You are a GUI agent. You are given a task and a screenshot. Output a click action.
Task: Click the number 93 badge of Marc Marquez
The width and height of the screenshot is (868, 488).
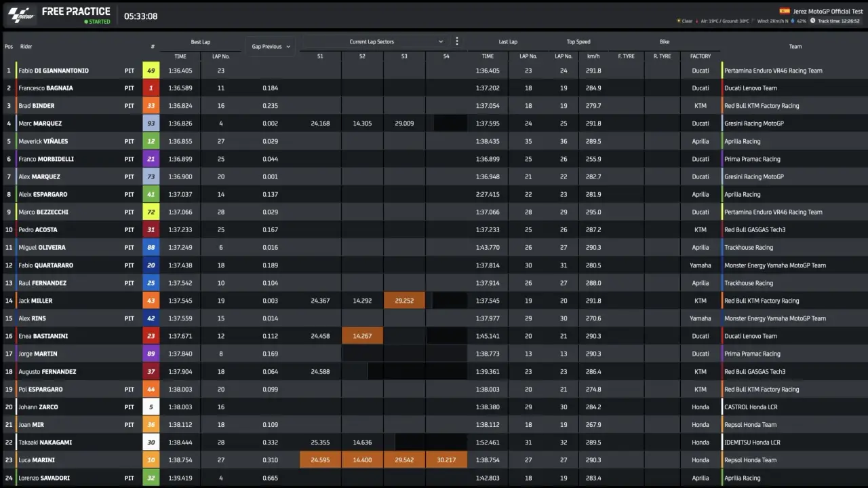[x=151, y=124]
